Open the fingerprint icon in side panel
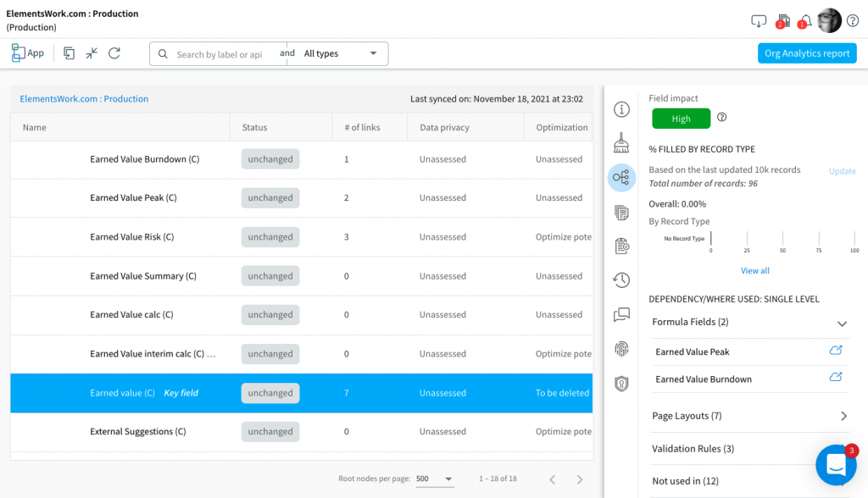This screenshot has width=868, height=498. pos(621,349)
